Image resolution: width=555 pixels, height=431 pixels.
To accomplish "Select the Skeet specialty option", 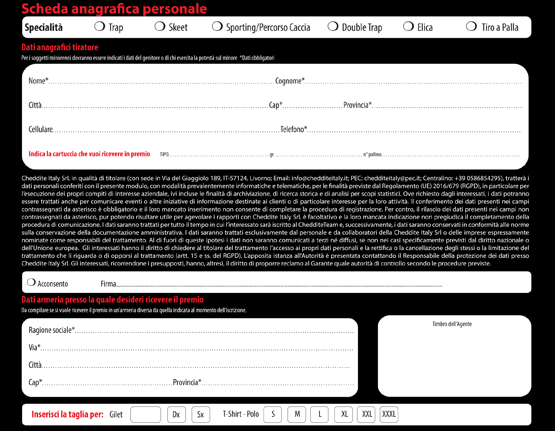I will 160,26.
